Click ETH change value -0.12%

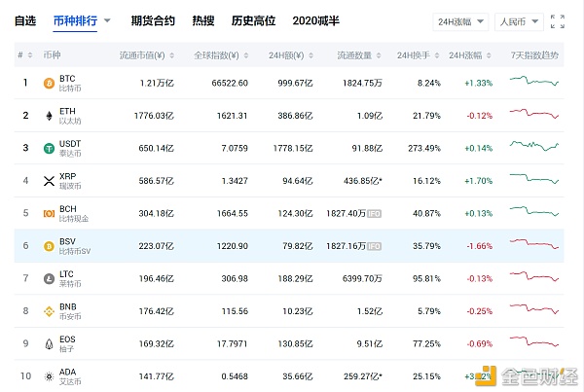point(480,116)
